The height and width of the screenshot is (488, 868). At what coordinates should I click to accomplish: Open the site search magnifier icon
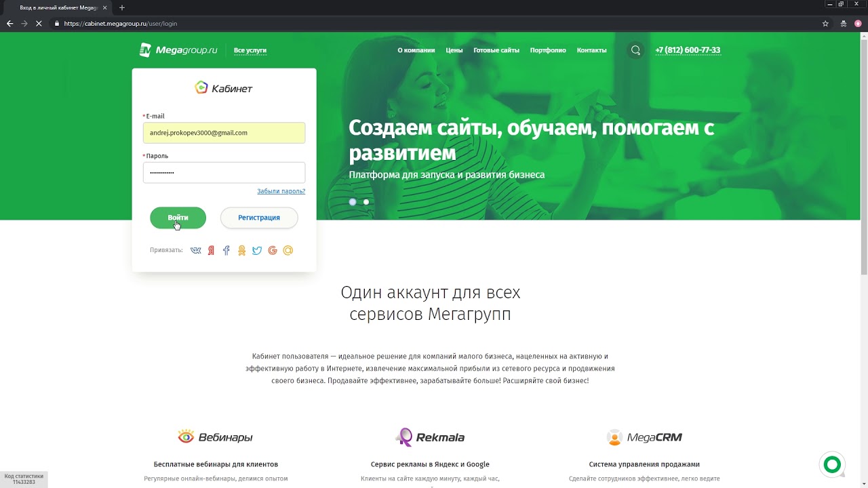tap(635, 50)
